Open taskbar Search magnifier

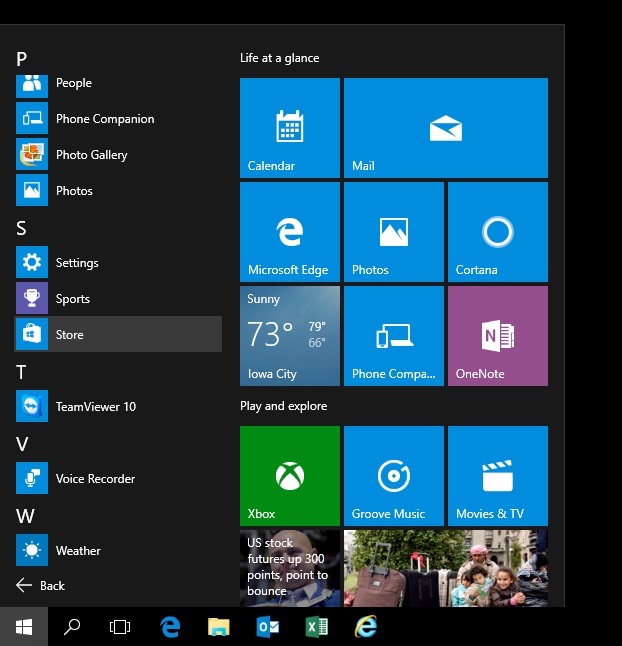pos(72,627)
